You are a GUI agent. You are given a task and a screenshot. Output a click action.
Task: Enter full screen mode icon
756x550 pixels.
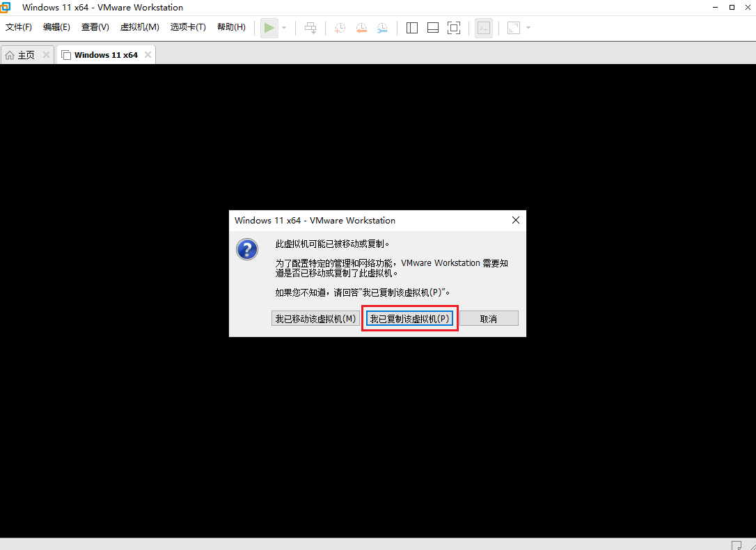[454, 28]
